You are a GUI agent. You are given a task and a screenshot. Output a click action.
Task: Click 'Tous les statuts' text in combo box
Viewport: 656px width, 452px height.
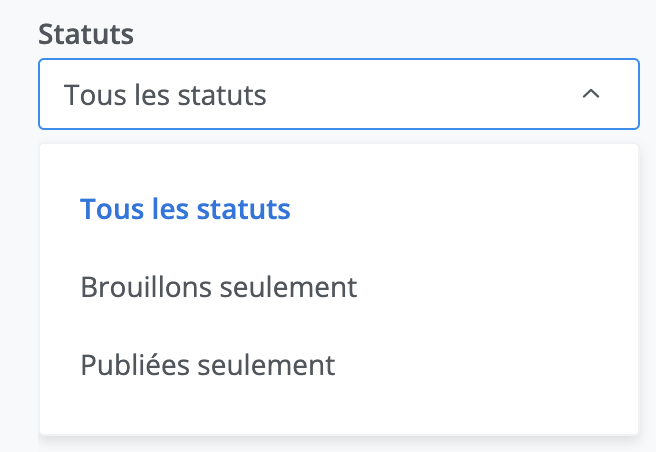pyautogui.click(x=165, y=95)
